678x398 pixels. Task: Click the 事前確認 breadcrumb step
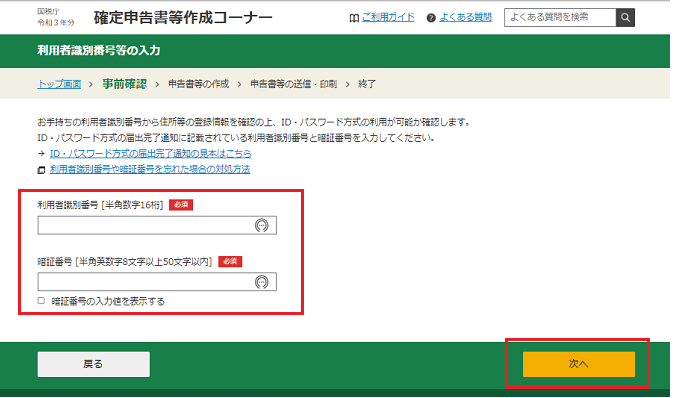tap(125, 84)
